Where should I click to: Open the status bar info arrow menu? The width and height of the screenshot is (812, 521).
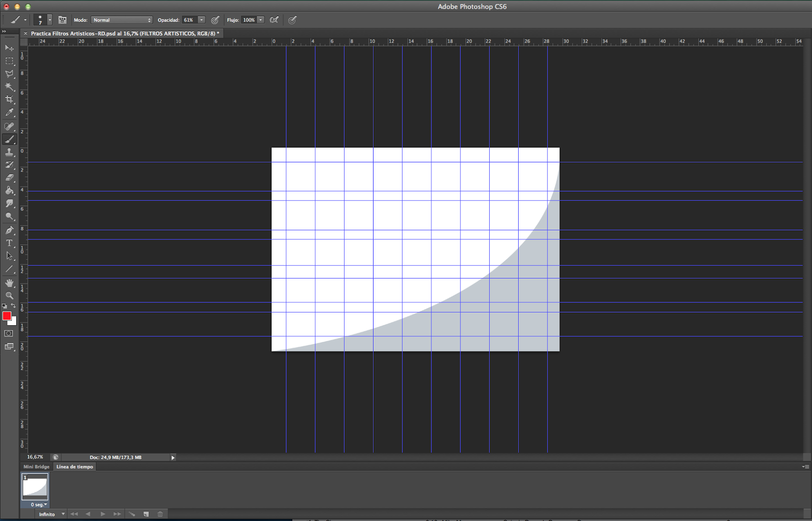click(173, 458)
